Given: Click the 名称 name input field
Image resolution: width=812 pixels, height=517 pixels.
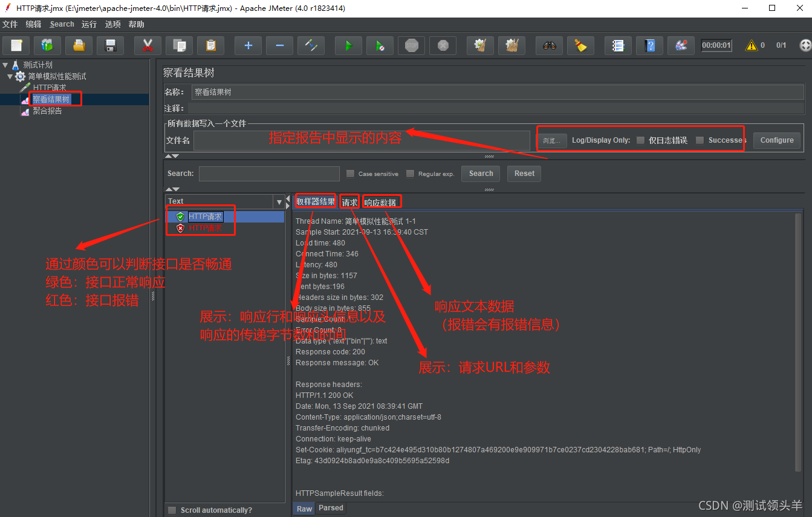Looking at the screenshot, I should (x=498, y=92).
